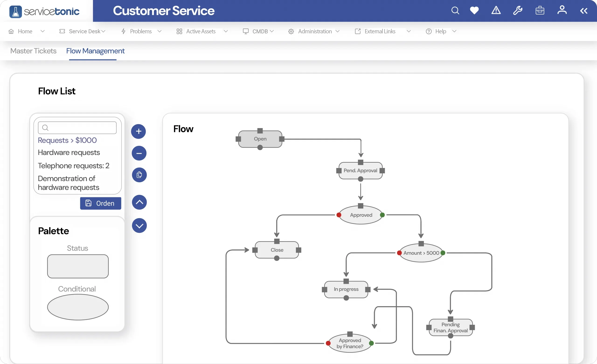This screenshot has width=597, height=364.
Task: Toggle the green connector on Approved node
Action: click(382, 214)
